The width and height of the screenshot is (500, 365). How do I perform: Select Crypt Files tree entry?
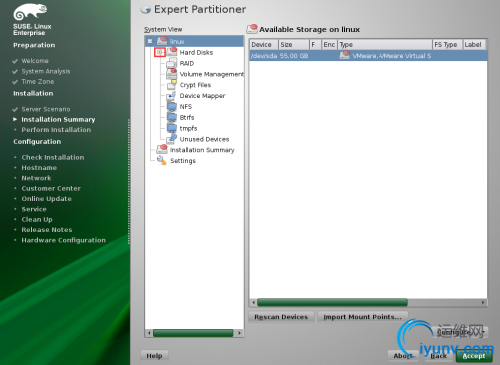coord(195,85)
